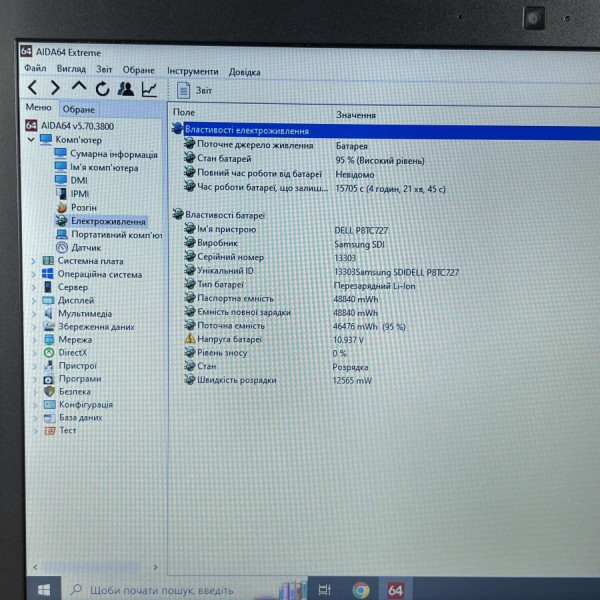Screen dimensions: 600x600
Task: Open the Інструменти menu
Action: pyautogui.click(x=192, y=71)
